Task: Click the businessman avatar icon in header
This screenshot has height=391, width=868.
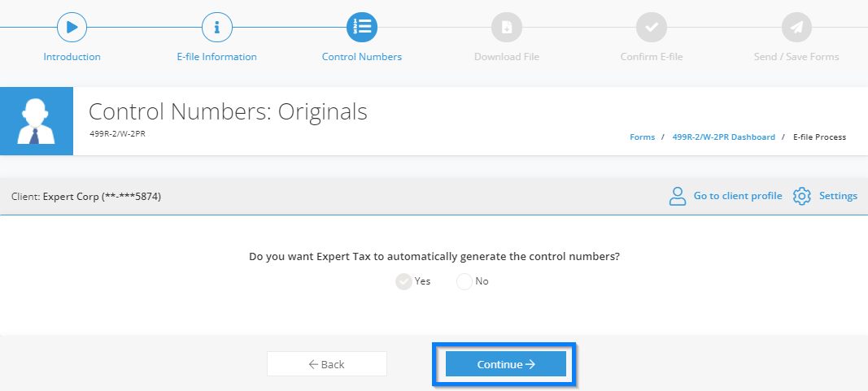Action: tap(37, 121)
